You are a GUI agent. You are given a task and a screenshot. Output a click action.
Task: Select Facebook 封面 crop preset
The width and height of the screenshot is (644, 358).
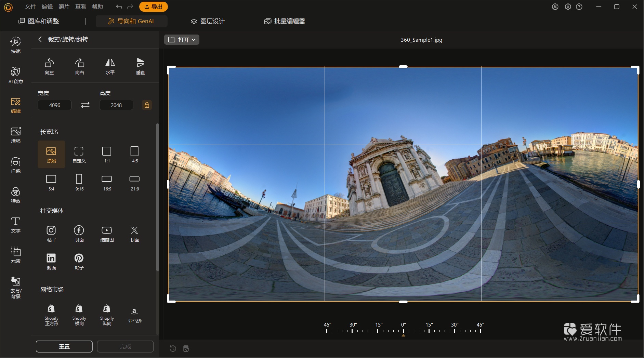pyautogui.click(x=79, y=234)
